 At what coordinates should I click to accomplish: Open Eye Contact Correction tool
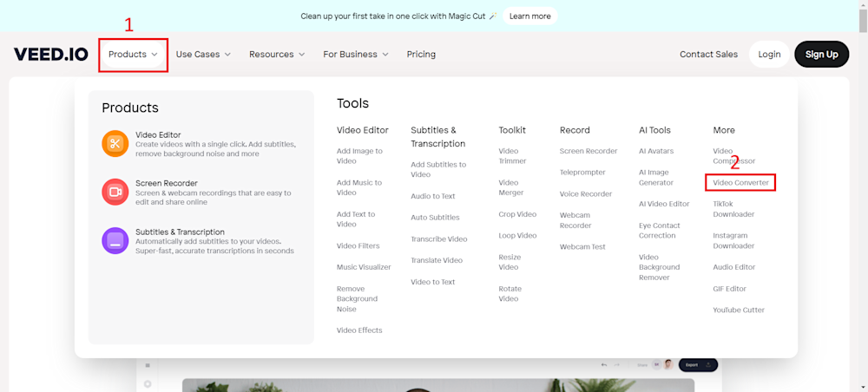pyautogui.click(x=660, y=231)
